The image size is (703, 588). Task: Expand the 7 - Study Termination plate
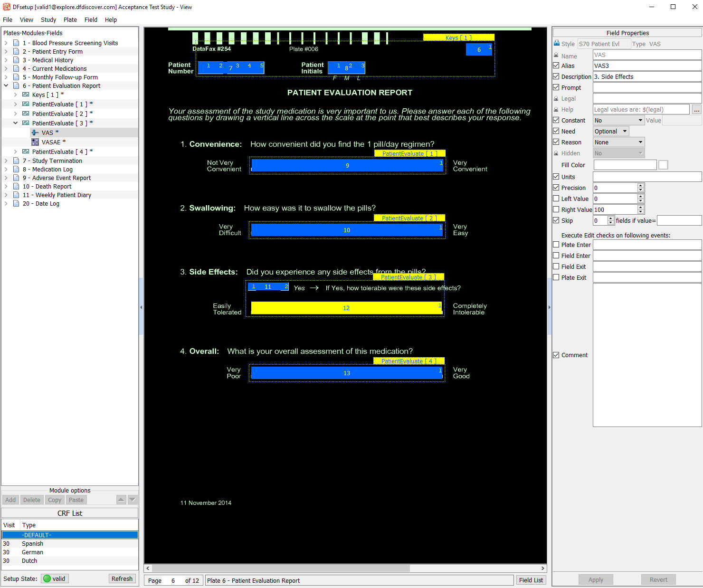tap(6, 161)
